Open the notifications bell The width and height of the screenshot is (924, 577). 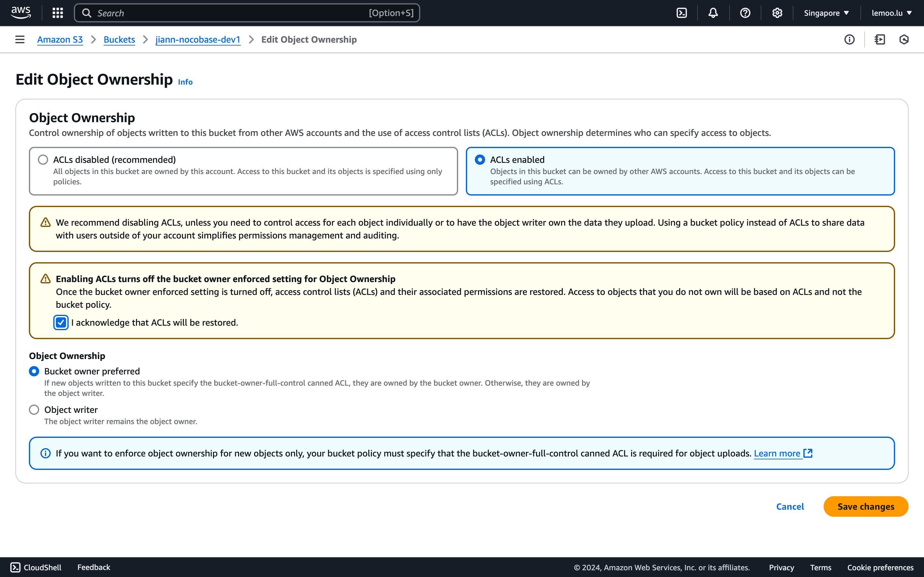pyautogui.click(x=713, y=13)
